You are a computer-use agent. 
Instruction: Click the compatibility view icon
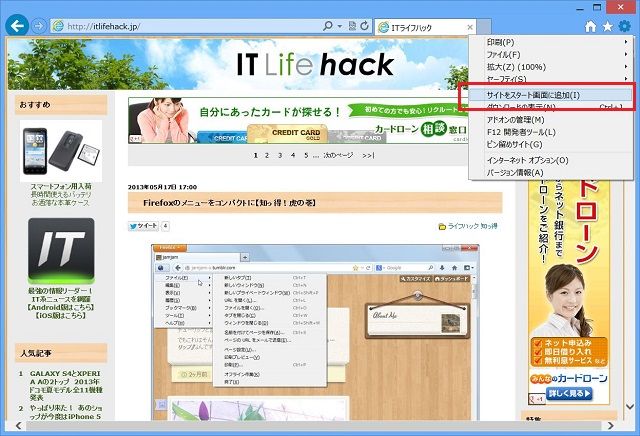(352, 26)
